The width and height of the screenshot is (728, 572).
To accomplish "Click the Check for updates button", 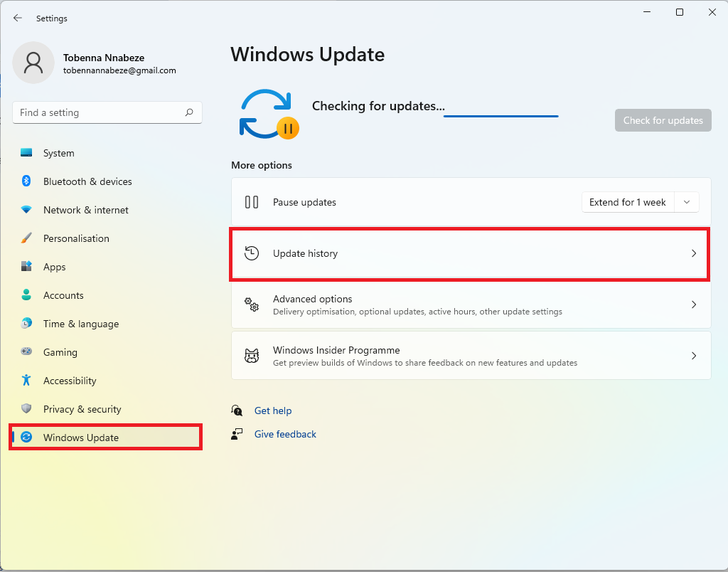I will 663,120.
